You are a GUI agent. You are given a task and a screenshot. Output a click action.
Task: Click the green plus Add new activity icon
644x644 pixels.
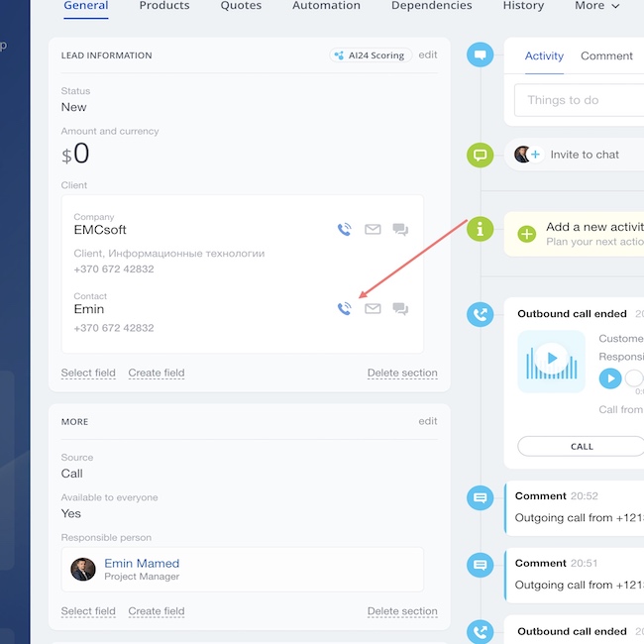527,234
